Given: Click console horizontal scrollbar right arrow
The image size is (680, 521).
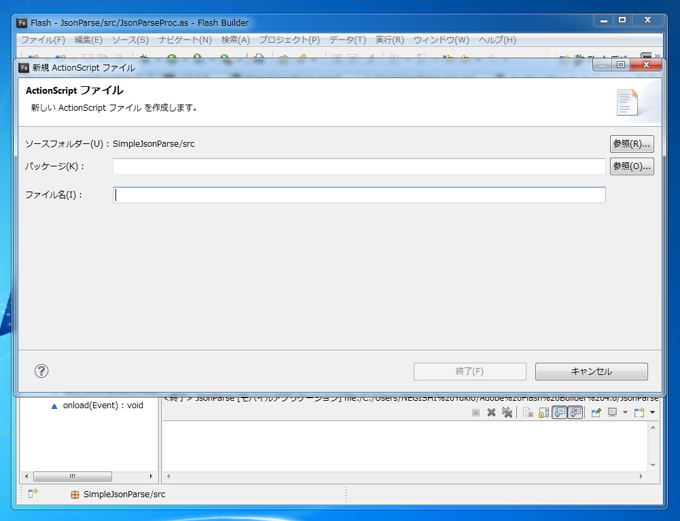Looking at the screenshot, I should point(641,476).
